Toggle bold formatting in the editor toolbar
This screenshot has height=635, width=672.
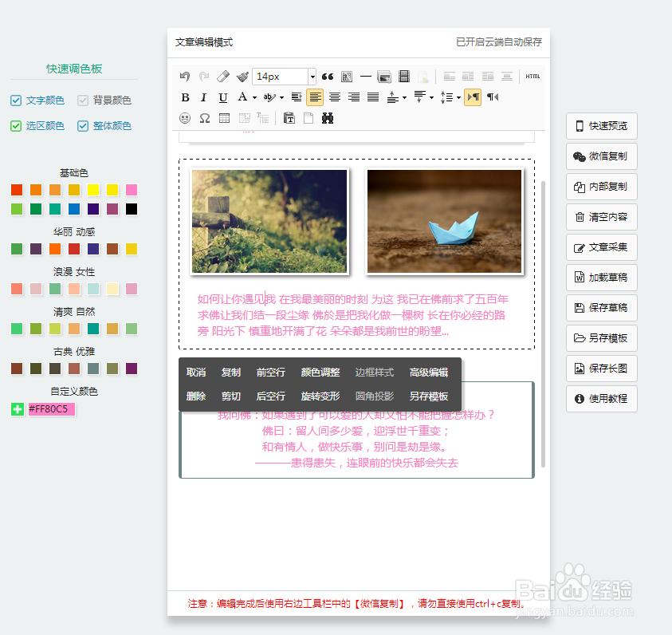click(x=186, y=97)
